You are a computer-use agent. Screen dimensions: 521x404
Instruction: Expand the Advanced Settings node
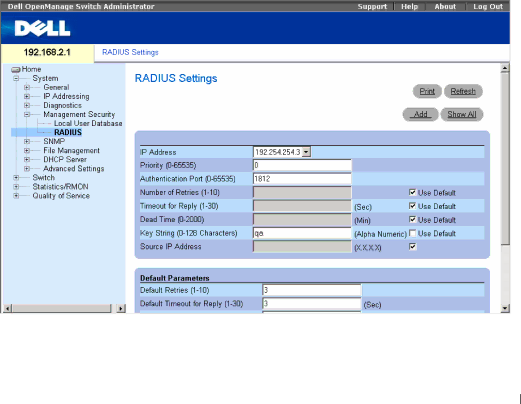tap(27, 169)
